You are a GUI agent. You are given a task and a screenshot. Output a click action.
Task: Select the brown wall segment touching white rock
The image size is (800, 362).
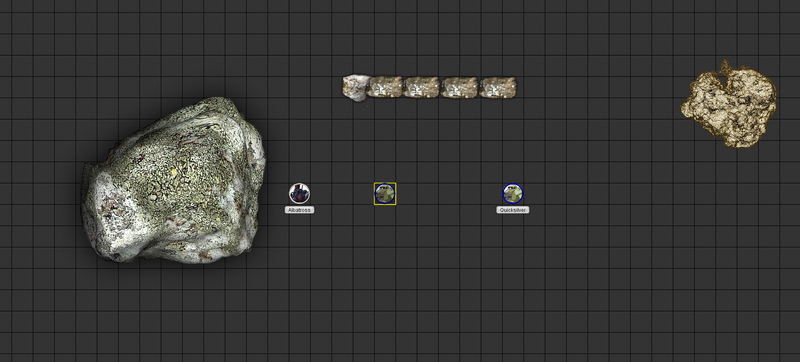[x=385, y=87]
